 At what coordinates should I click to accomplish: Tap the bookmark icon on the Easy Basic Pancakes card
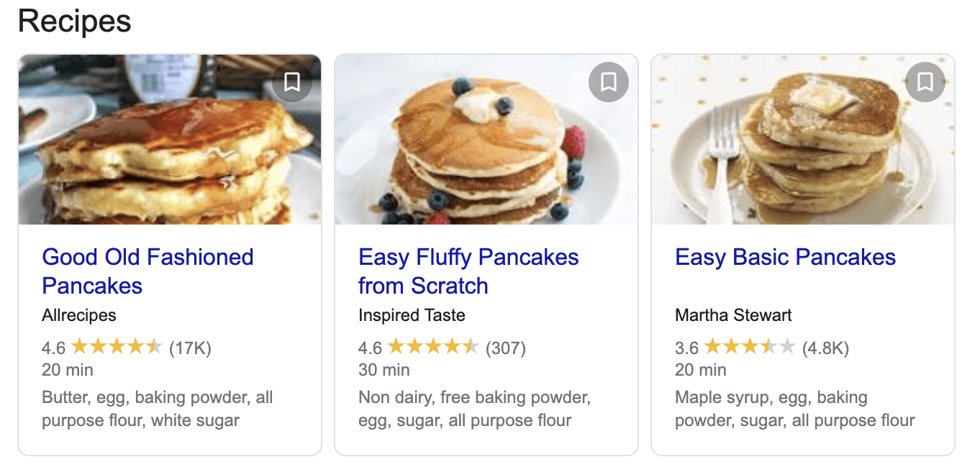(924, 82)
